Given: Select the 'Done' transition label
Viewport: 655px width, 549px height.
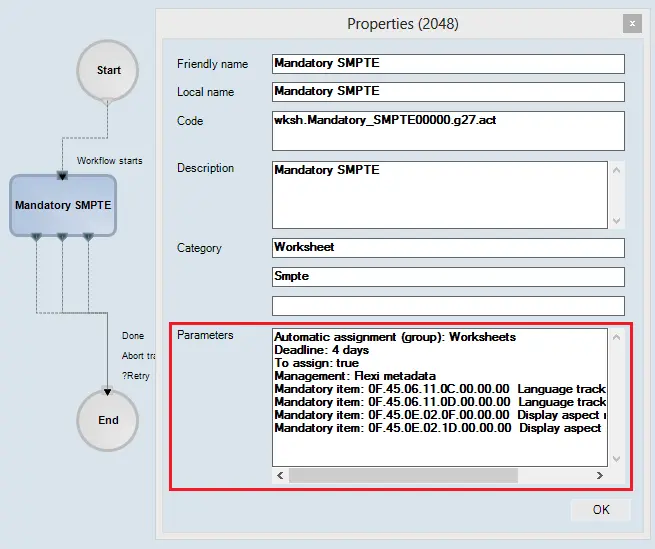Looking at the screenshot, I should coord(133,336).
